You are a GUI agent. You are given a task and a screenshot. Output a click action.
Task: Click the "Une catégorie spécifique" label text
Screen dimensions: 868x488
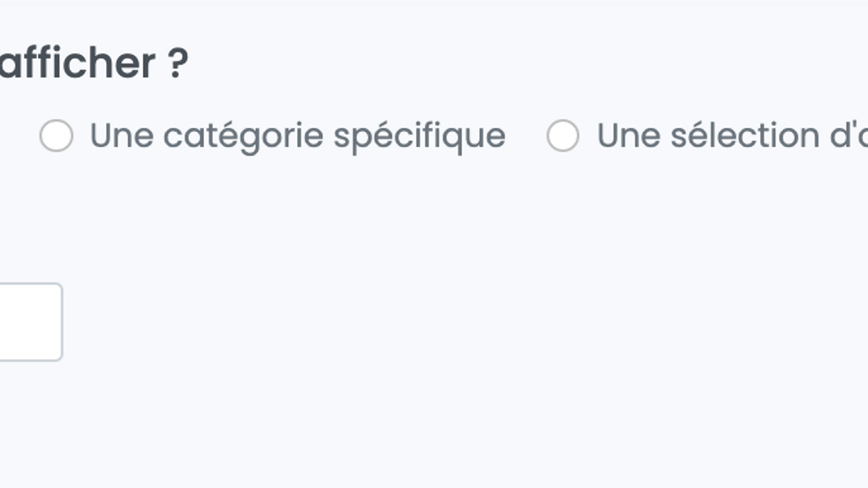click(x=297, y=136)
